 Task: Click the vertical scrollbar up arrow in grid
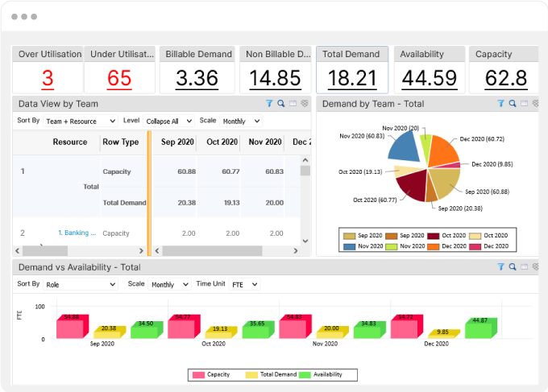tap(305, 160)
